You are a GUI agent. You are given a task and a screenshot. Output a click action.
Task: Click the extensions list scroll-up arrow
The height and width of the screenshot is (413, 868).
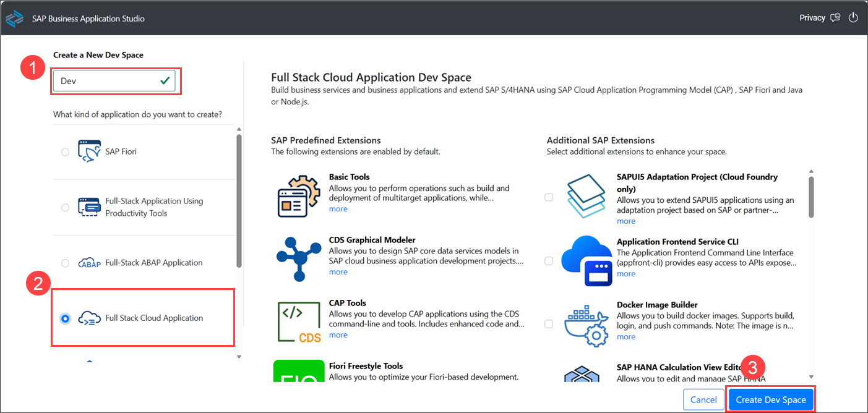[811, 172]
